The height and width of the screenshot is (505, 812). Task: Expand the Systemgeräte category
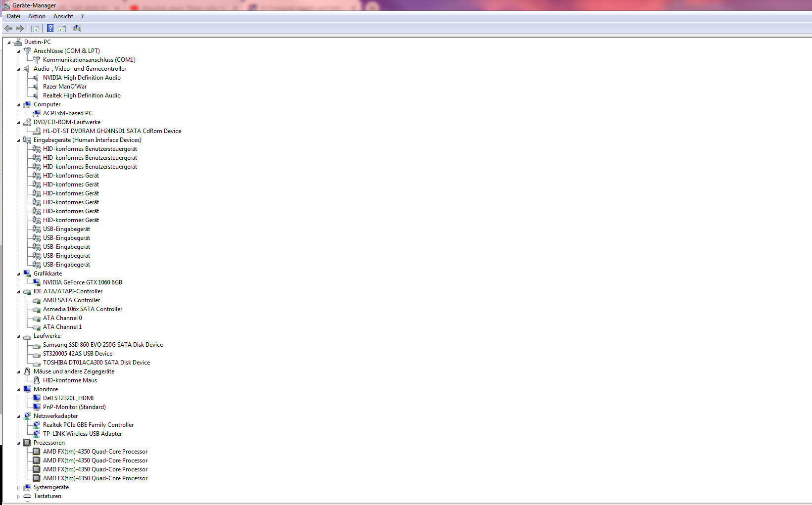(x=18, y=488)
